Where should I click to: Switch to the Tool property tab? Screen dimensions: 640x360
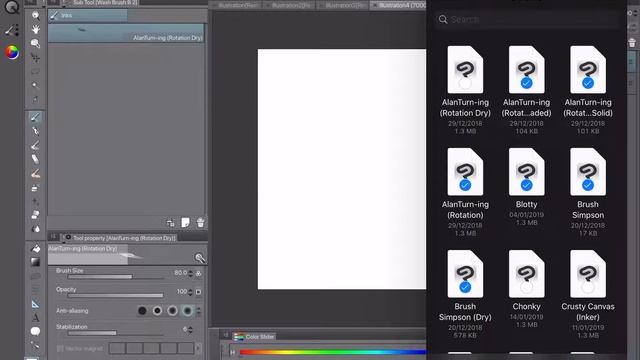[x=120, y=238]
